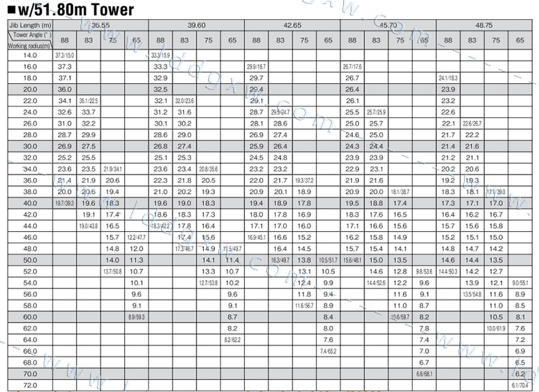Select the 'Jib Length (m)' header cell

[x=30, y=25]
